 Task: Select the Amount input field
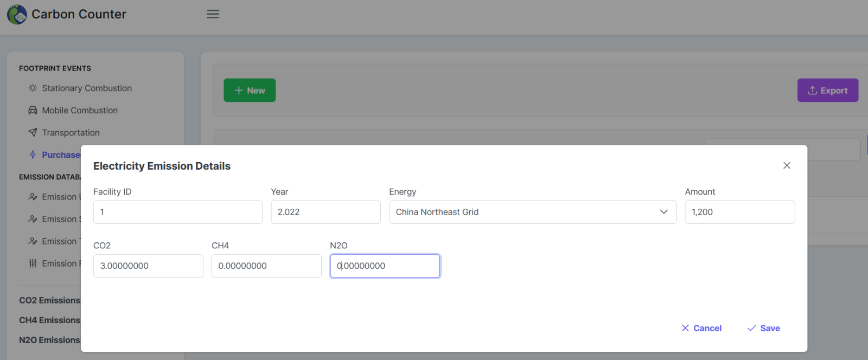point(739,212)
